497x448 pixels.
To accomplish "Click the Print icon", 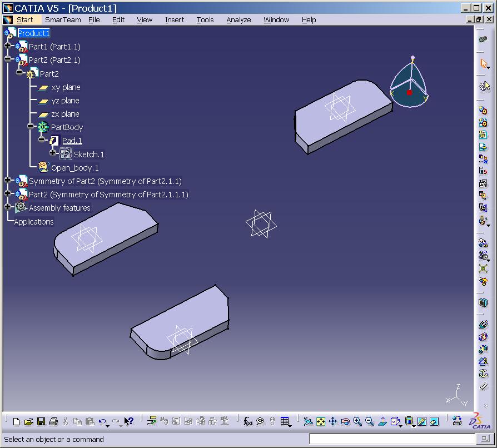I will [x=53, y=421].
